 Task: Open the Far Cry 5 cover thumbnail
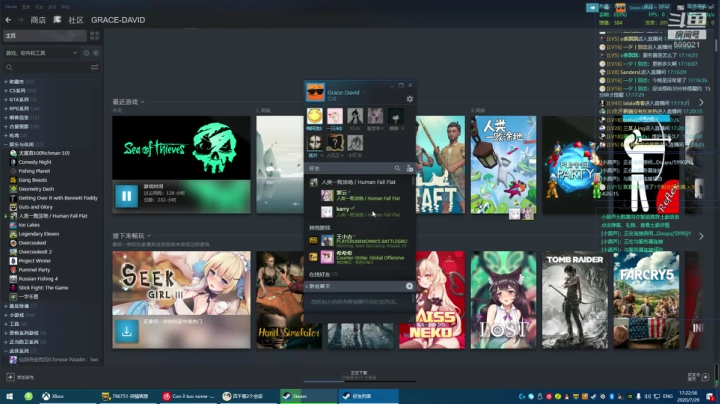click(647, 300)
